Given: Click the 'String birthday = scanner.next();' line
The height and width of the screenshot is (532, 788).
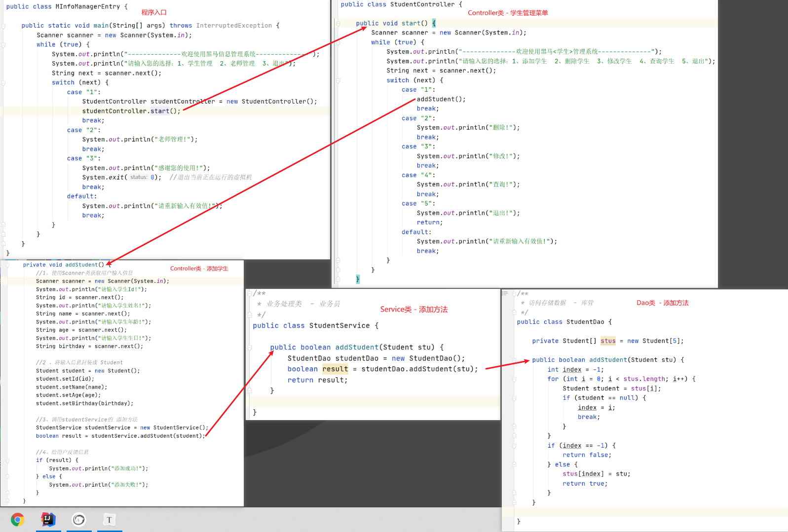Looking at the screenshot, I should coord(89,346).
